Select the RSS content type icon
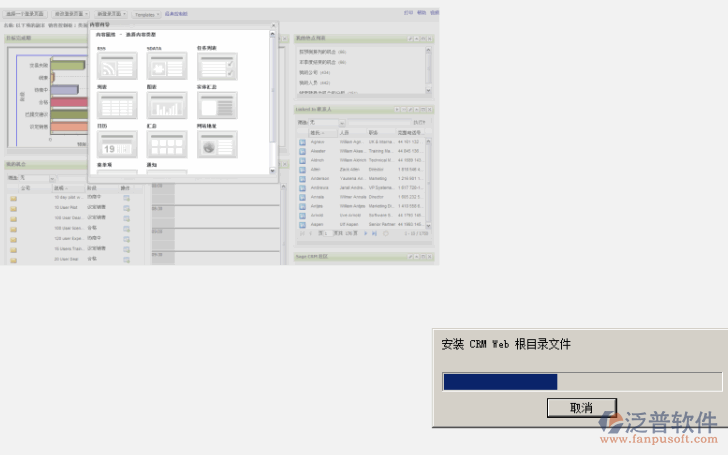This screenshot has width=728, height=455. (116, 67)
